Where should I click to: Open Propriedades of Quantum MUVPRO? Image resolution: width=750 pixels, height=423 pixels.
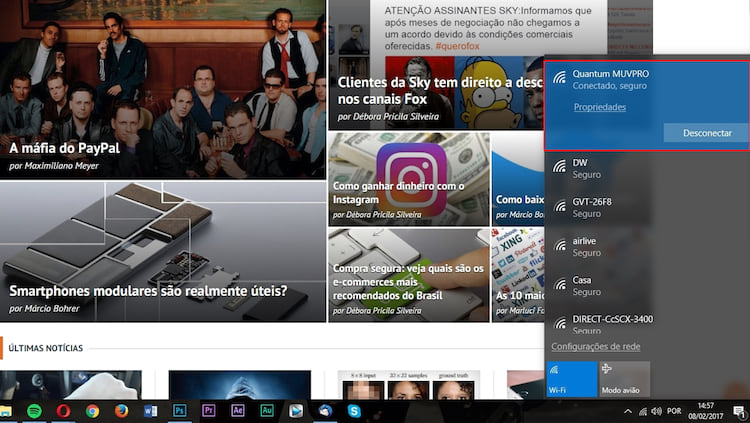point(600,107)
